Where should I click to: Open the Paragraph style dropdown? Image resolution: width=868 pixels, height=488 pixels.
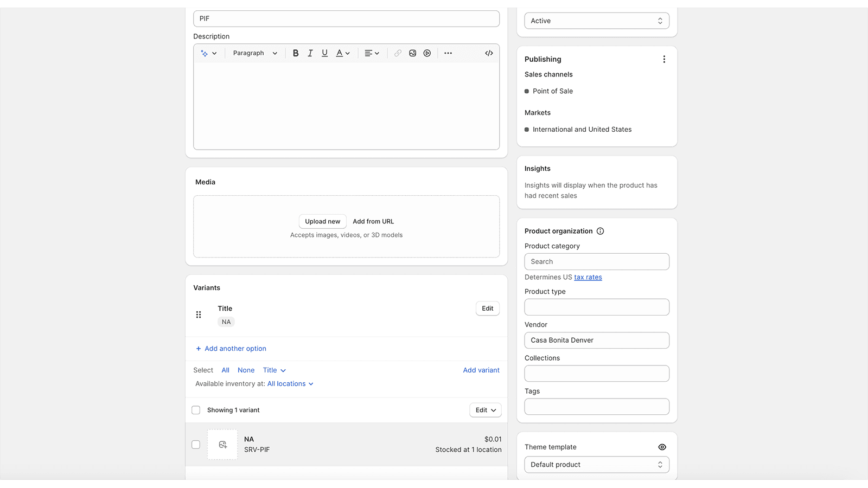[x=254, y=53]
